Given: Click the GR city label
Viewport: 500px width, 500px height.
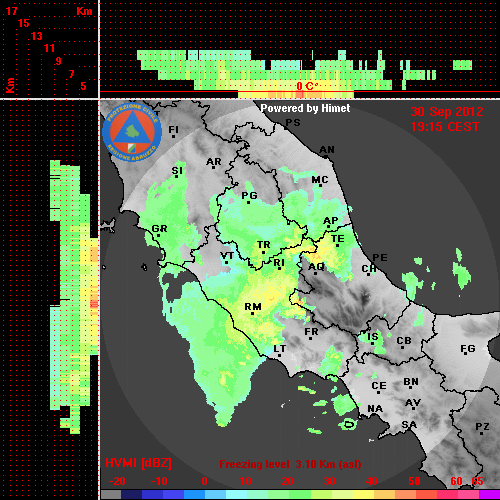Looking at the screenshot, I should [159, 229].
